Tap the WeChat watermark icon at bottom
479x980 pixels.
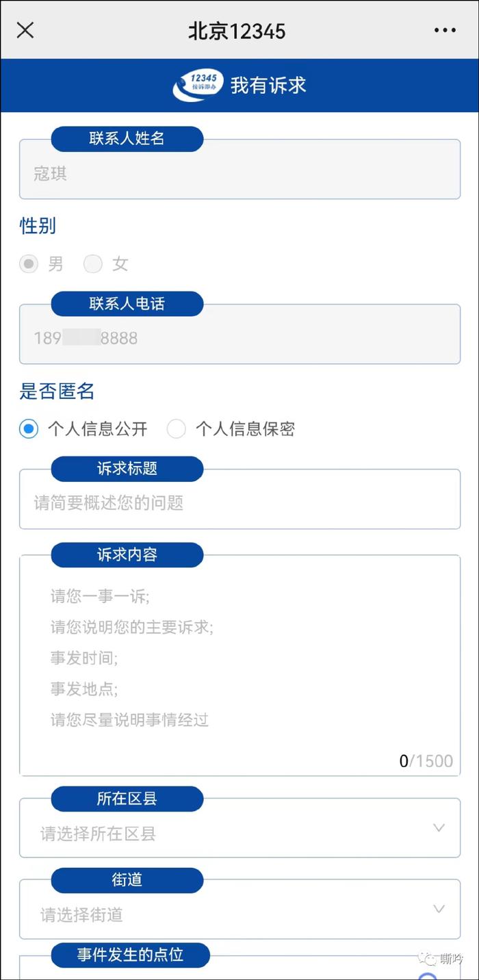[428, 959]
